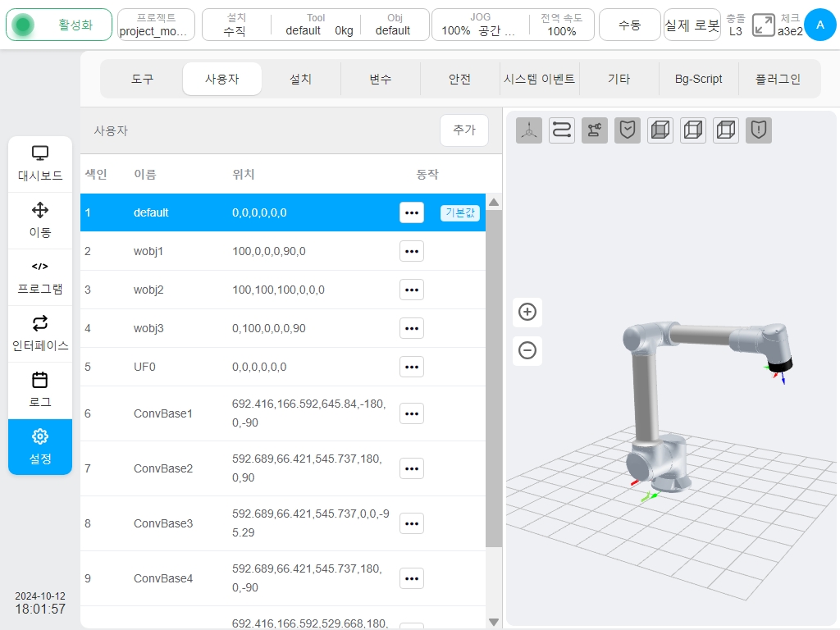
Task: Toggle the real robot (실제 로봇) mode
Action: click(x=692, y=25)
